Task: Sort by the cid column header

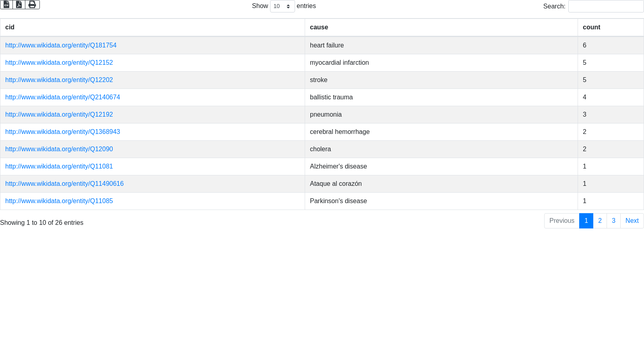Action: pos(10,27)
